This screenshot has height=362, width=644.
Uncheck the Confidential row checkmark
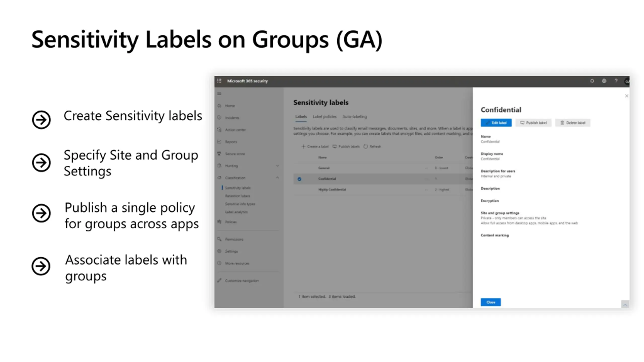click(x=299, y=179)
